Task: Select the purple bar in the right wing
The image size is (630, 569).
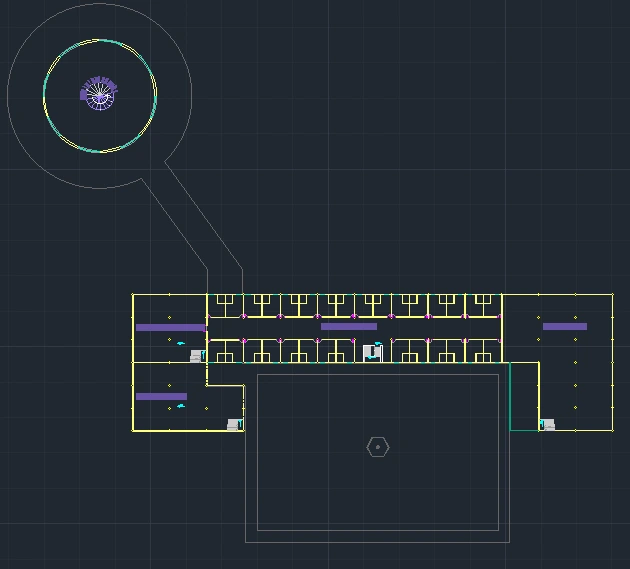Action: click(x=565, y=326)
